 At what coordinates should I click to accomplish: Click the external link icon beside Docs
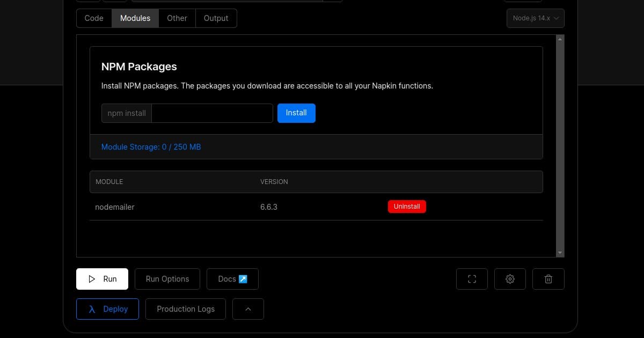[x=243, y=278]
